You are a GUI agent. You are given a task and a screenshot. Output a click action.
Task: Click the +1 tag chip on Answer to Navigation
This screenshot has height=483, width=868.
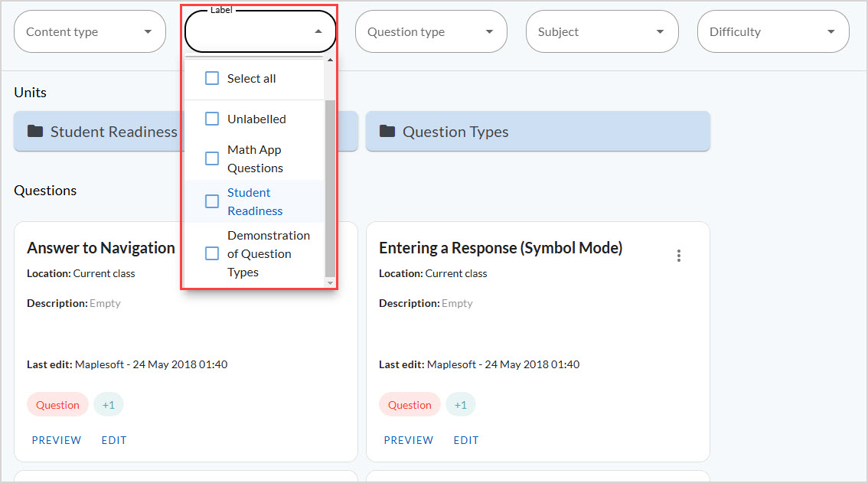pos(108,404)
